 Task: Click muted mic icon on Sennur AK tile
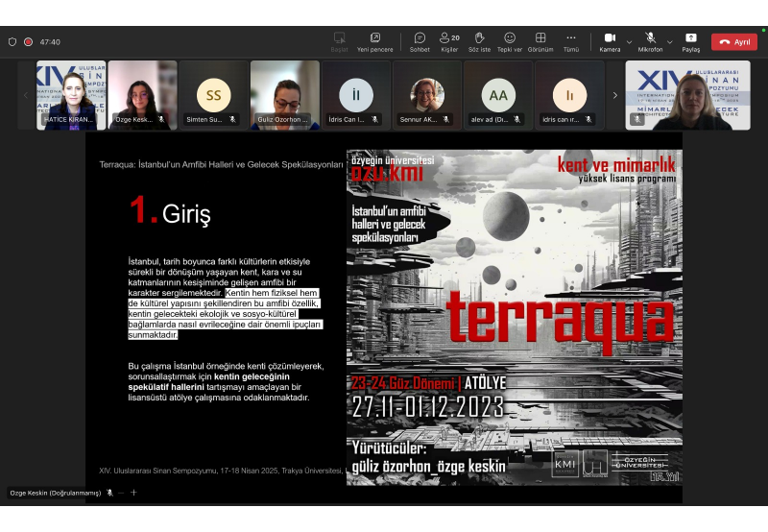(x=445, y=119)
